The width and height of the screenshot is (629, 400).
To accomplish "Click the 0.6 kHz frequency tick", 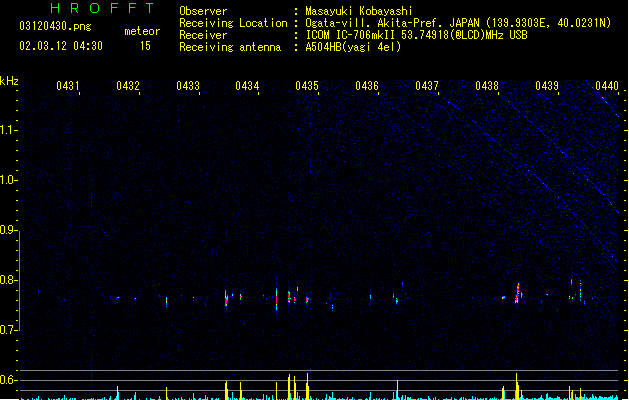I will coord(8,380).
